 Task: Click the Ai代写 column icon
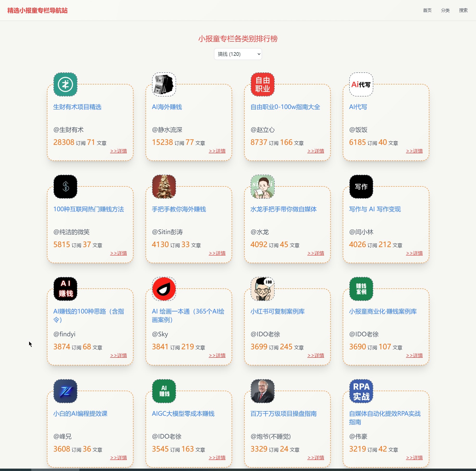tap(361, 84)
